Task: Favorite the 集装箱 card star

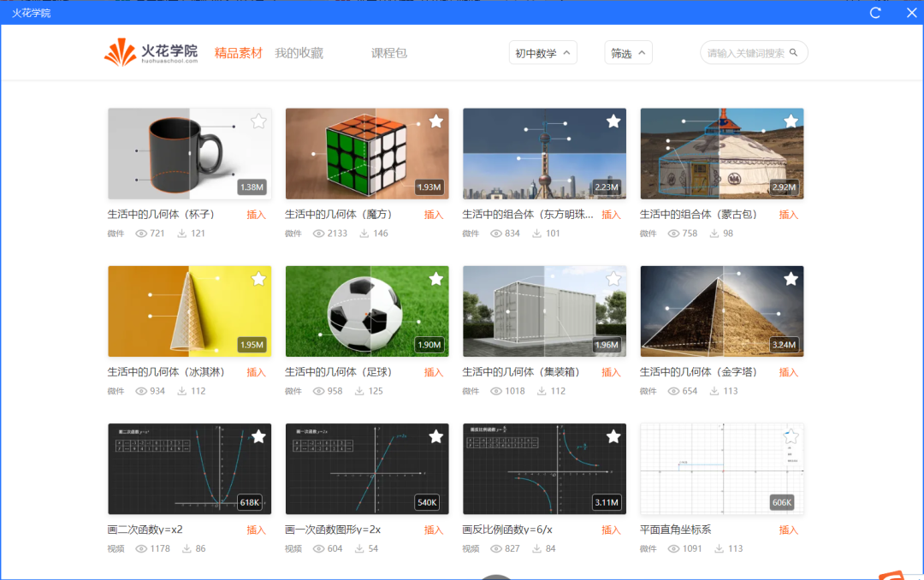Action: tap(613, 279)
